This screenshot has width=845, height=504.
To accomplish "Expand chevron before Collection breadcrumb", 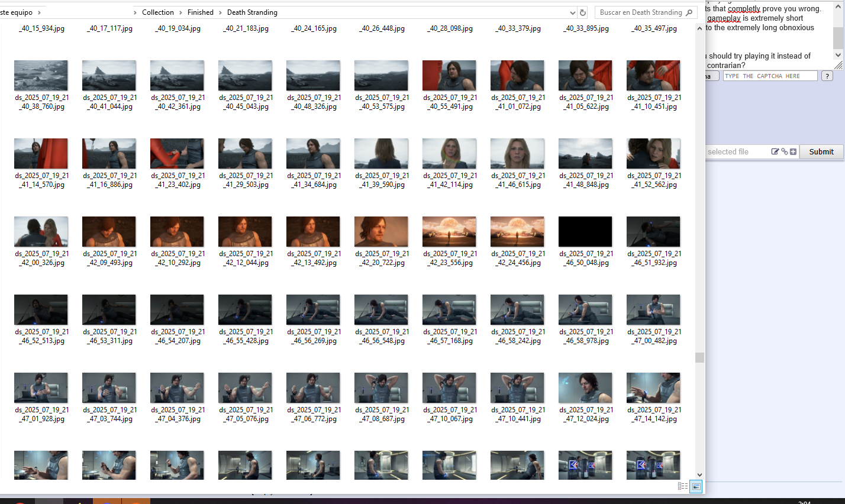I will 135,12.
